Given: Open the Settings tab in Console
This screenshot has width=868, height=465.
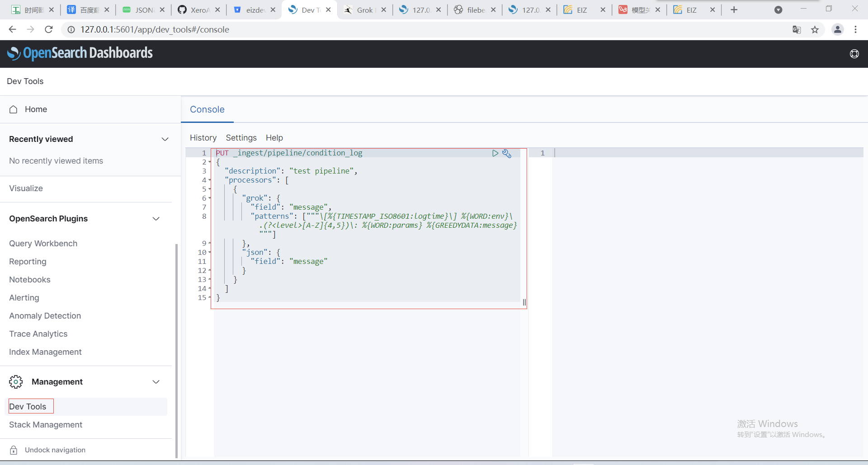Looking at the screenshot, I should 241,138.
